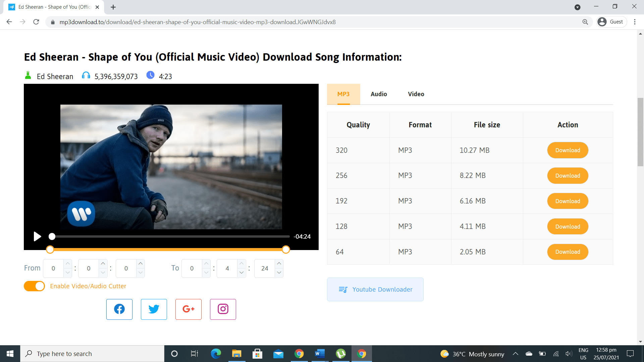Click the From seconds input field
This screenshot has width=644, height=362.
(x=126, y=268)
